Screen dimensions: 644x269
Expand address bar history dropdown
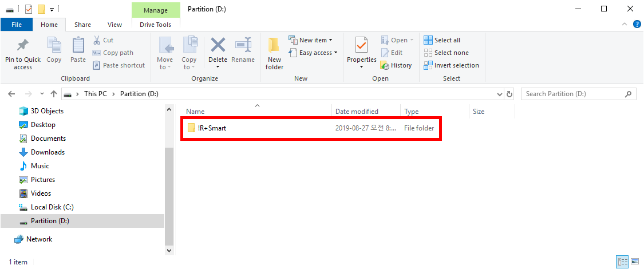click(499, 94)
